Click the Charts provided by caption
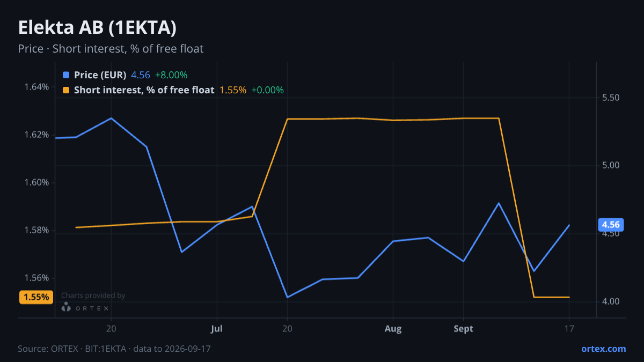 point(93,295)
